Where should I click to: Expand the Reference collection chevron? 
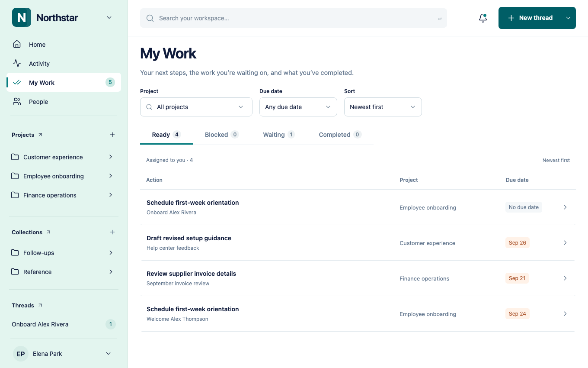point(111,271)
